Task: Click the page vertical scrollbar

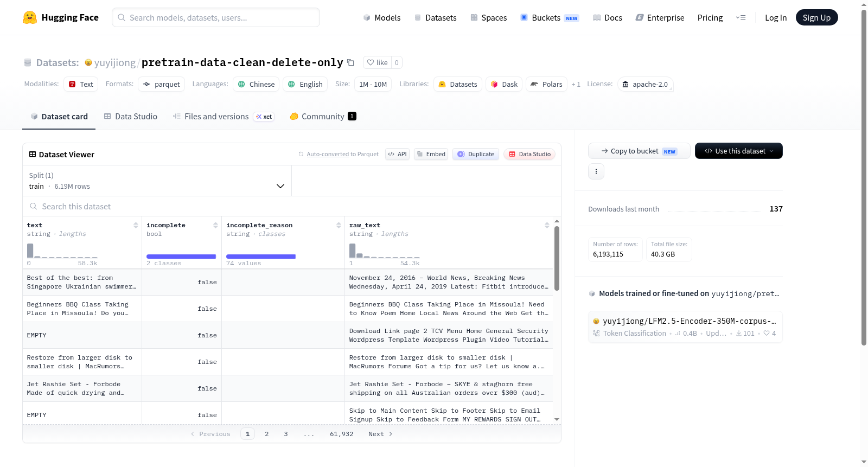Action: tap(864, 177)
